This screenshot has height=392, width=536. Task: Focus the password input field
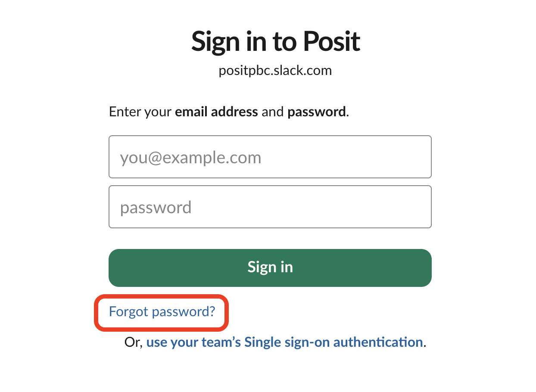(x=270, y=207)
